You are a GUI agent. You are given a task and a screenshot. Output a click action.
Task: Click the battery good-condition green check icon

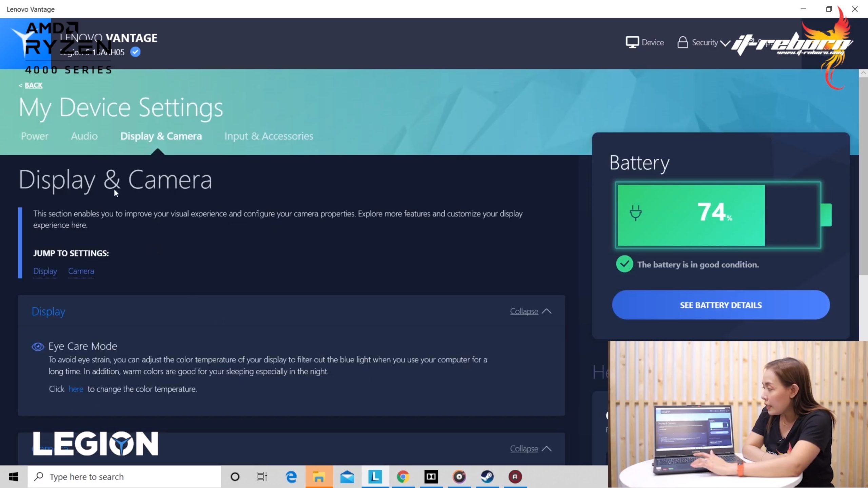tap(624, 264)
